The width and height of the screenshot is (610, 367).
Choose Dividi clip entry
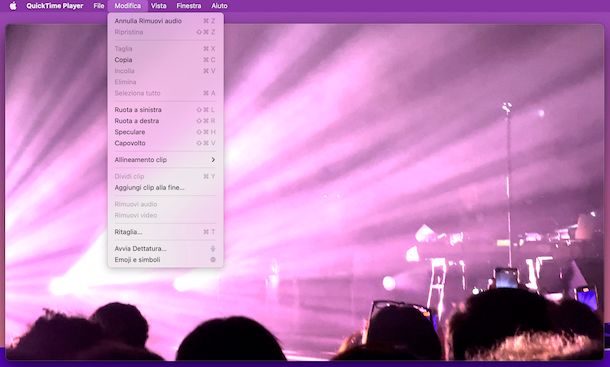coord(165,176)
